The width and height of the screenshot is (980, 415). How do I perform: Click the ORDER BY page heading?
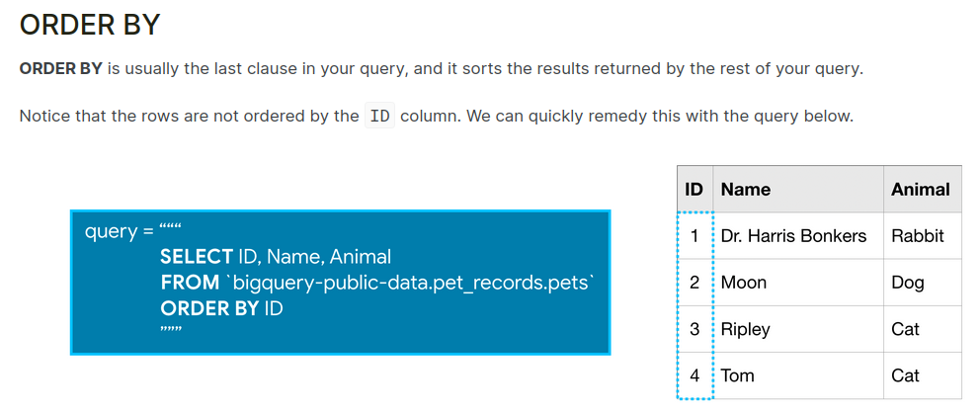tap(90, 26)
